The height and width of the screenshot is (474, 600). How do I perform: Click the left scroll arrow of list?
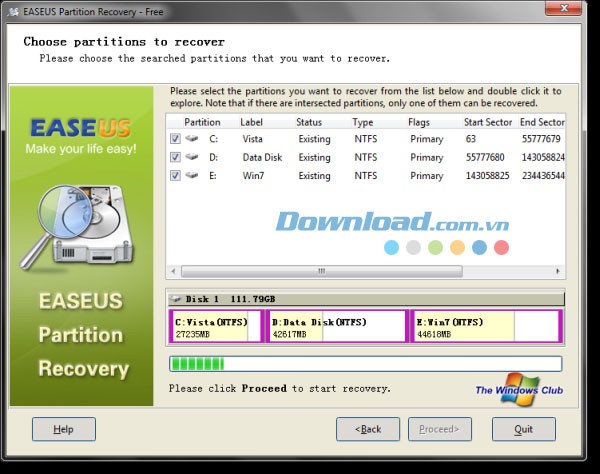[173, 271]
